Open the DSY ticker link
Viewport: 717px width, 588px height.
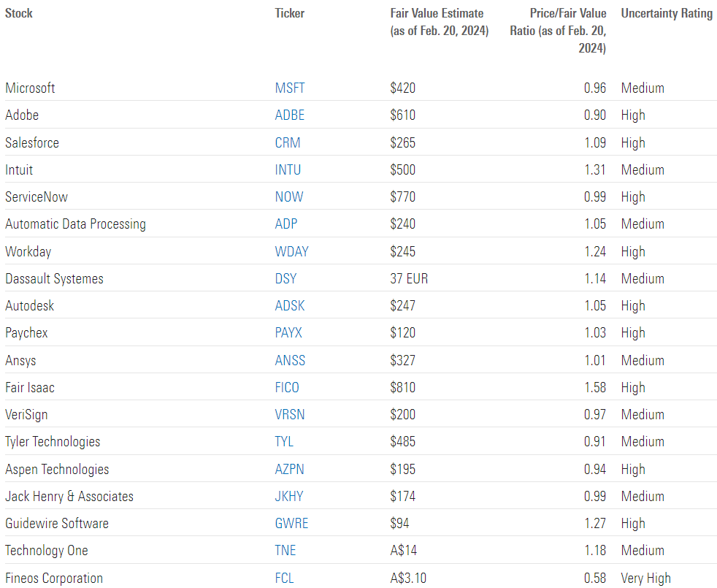tap(286, 279)
